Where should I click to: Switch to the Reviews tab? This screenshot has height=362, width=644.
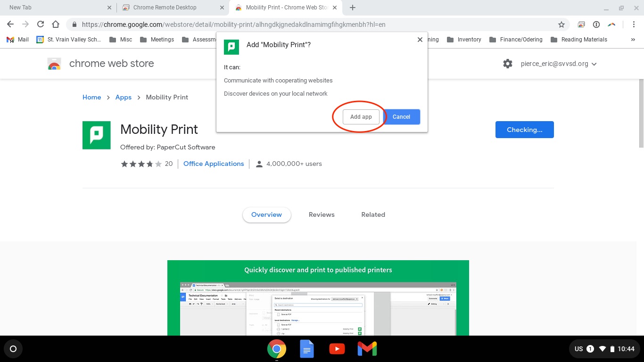point(322,214)
